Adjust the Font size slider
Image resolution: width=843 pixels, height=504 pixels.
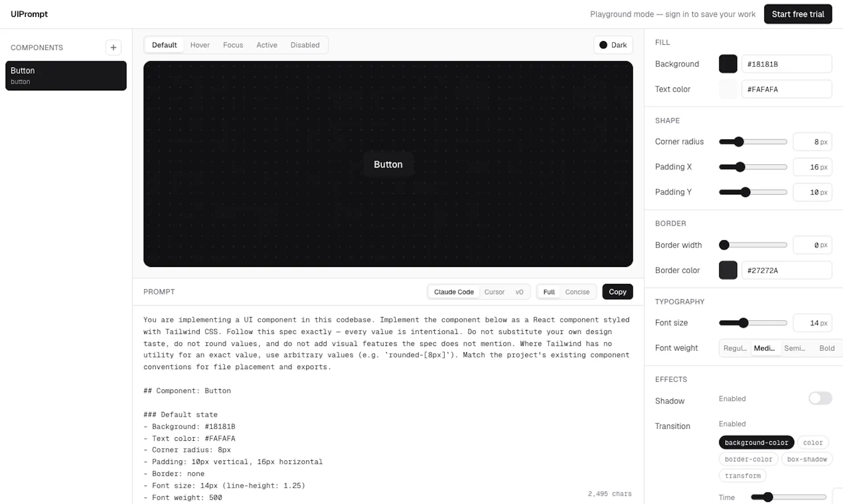coord(753,323)
